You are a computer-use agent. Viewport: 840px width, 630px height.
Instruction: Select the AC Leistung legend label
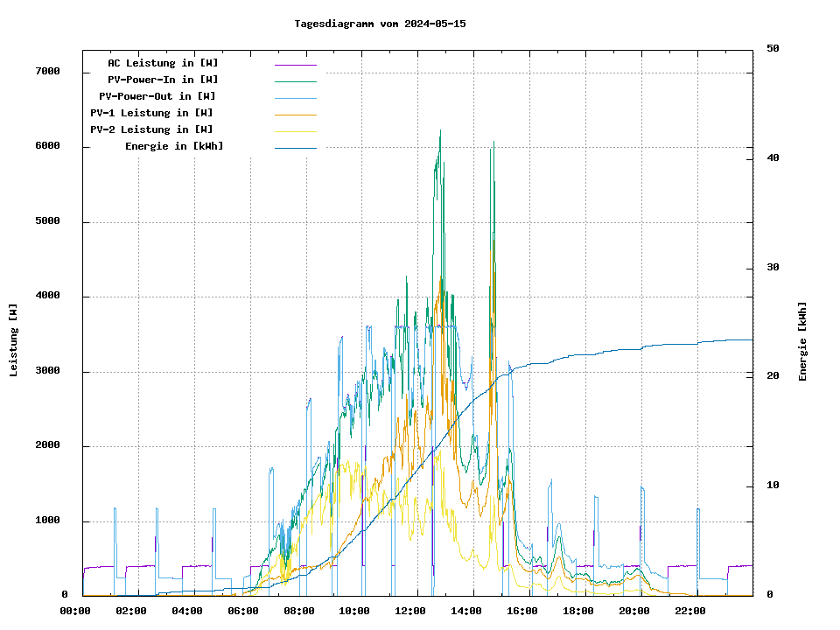point(163,63)
